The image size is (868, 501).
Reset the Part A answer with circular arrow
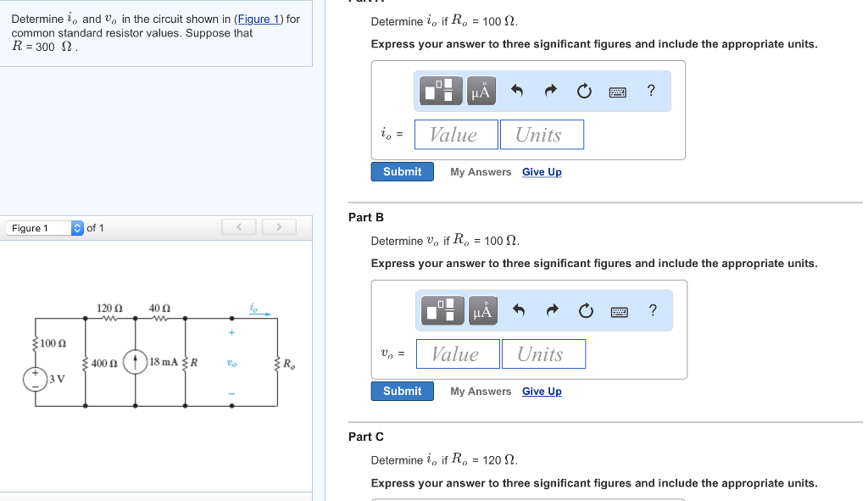click(584, 91)
